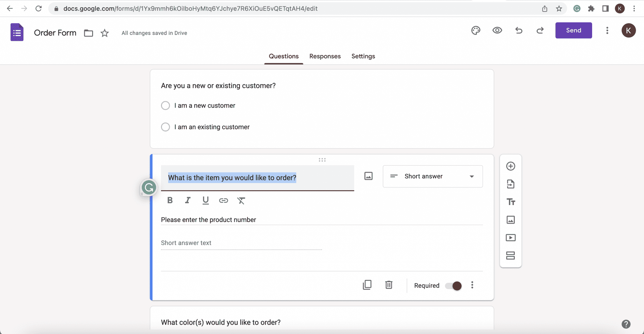Image resolution: width=644 pixels, height=334 pixels.
Task: Open form more options beside Send
Action: (607, 31)
